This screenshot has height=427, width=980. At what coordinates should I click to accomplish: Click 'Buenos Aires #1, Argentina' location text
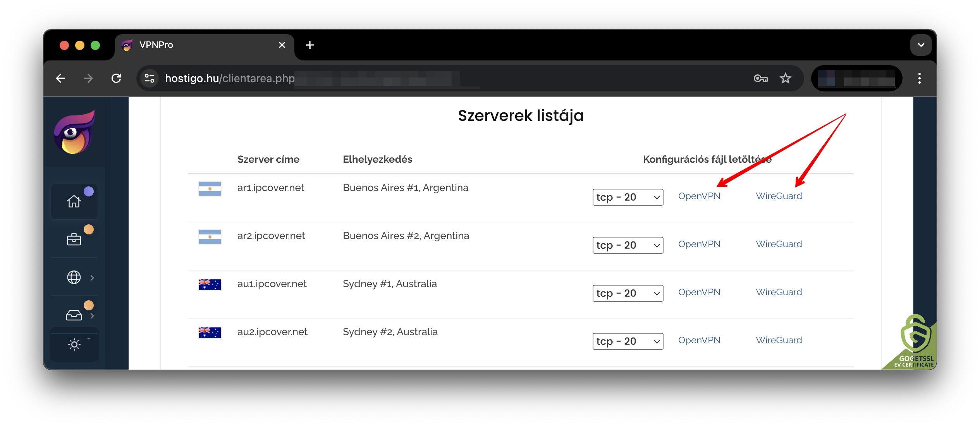coord(406,188)
